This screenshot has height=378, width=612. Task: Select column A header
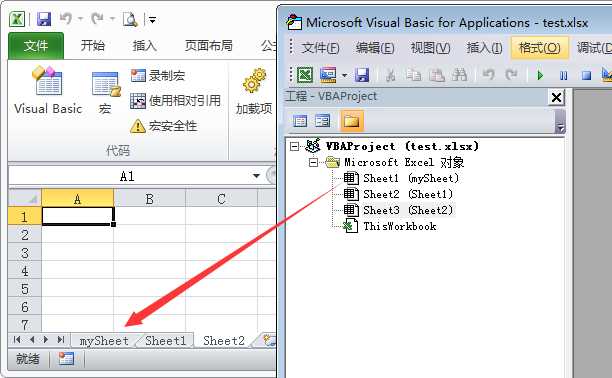click(x=78, y=199)
